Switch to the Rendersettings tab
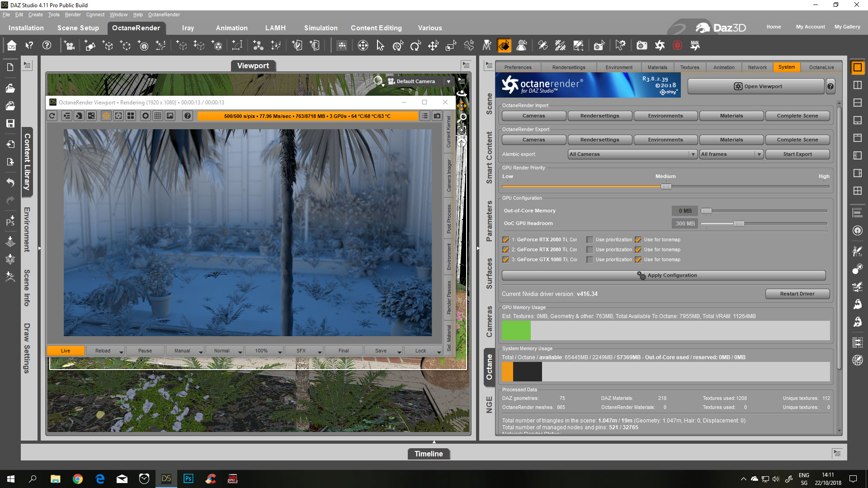This screenshot has height=488, width=868. 568,67
